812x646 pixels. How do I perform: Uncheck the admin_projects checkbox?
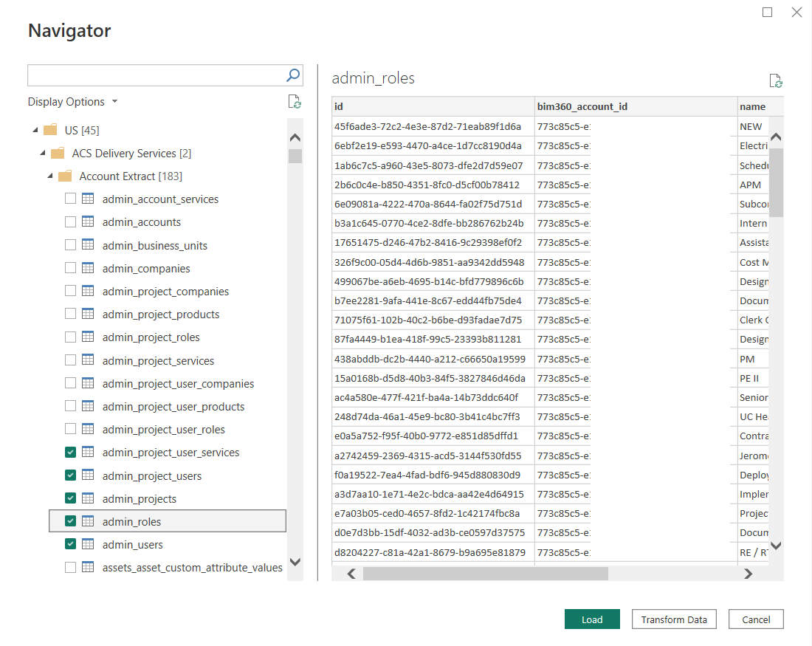point(70,498)
